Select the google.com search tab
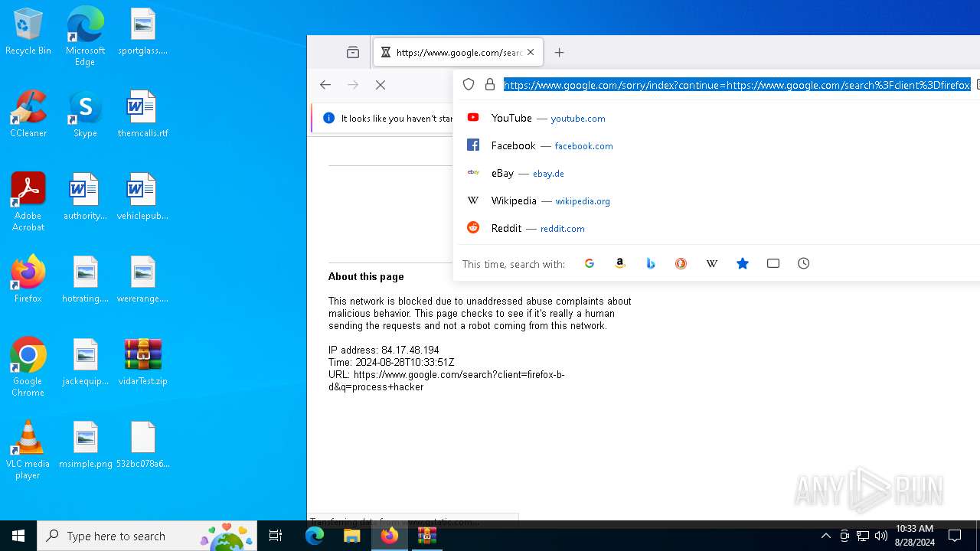Screen dimensions: 980x551 tap(458, 53)
